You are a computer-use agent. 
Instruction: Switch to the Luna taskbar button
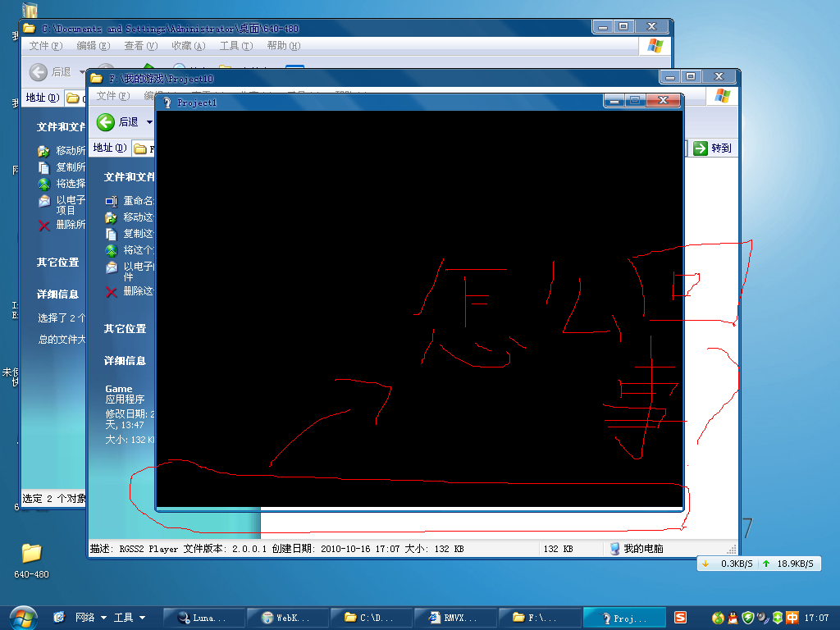[203, 618]
